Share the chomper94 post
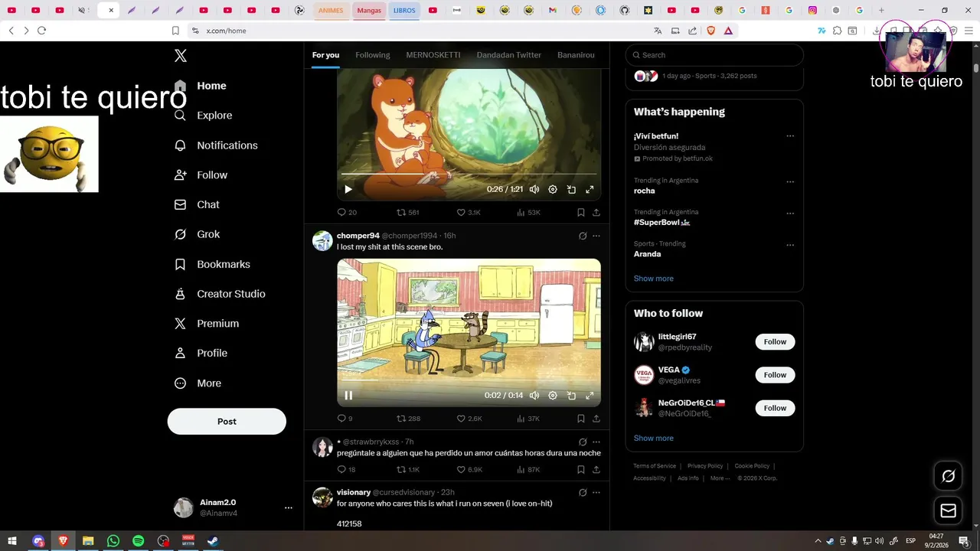The width and height of the screenshot is (980, 551). click(x=596, y=419)
